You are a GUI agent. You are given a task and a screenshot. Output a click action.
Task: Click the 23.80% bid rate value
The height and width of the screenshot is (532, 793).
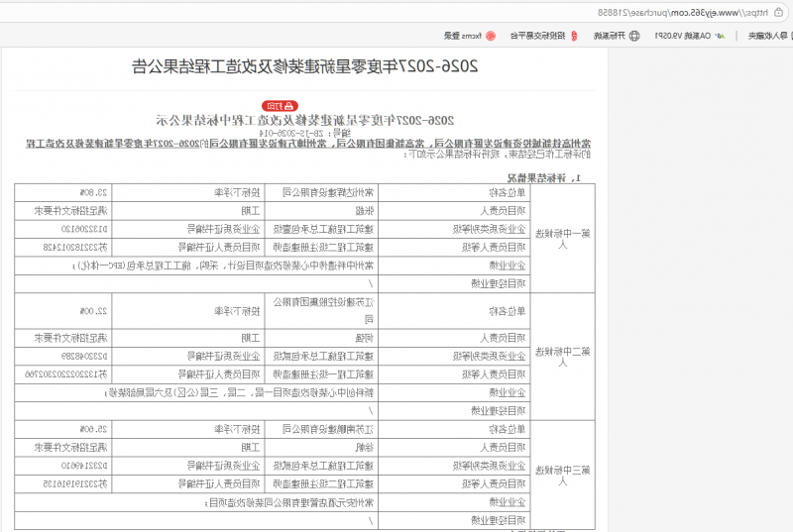coord(93,192)
